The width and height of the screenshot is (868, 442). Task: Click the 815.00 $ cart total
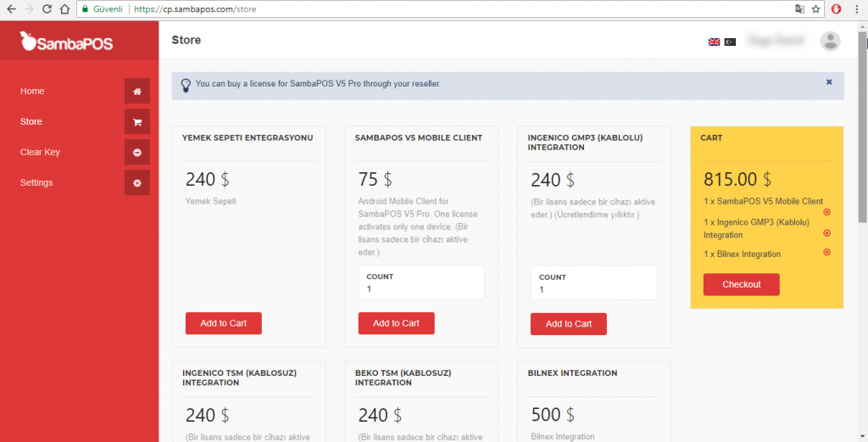click(737, 180)
